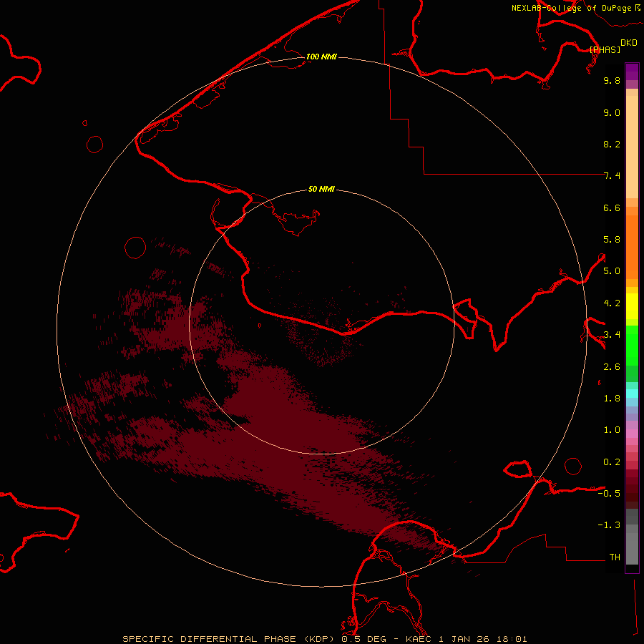Click the DKD product code label

[x=629, y=43]
